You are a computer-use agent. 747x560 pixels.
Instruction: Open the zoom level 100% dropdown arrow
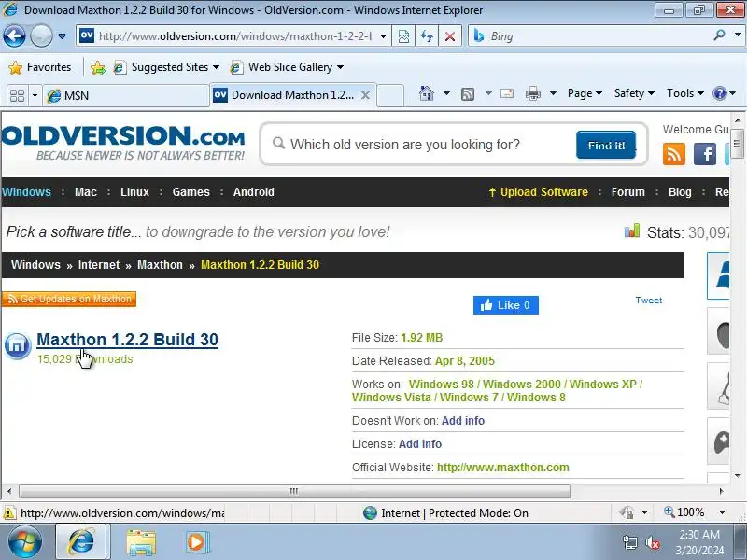(x=722, y=512)
